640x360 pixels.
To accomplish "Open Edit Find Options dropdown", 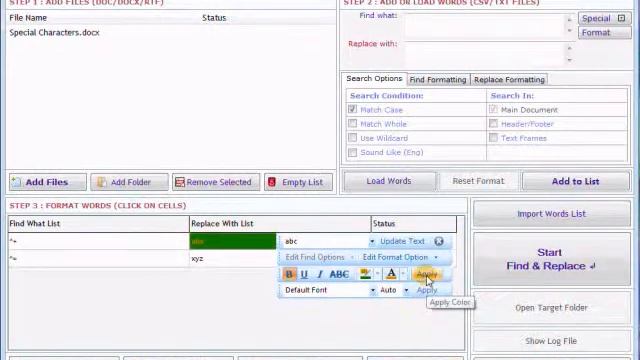I will [319, 258].
